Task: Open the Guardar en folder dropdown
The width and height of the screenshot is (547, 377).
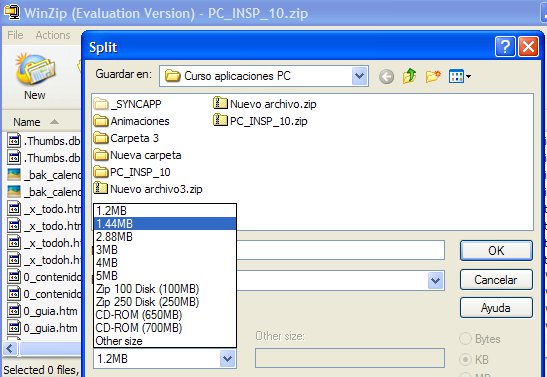Action: coord(359,76)
